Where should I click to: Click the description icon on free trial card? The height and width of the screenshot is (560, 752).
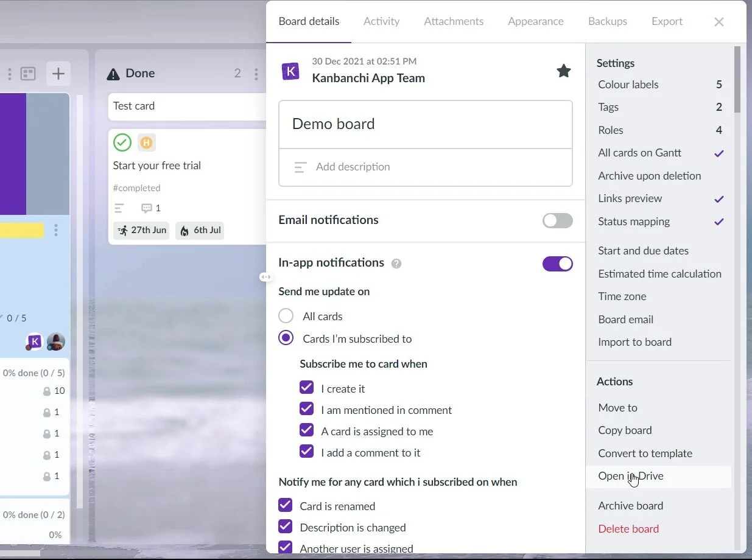click(x=119, y=208)
